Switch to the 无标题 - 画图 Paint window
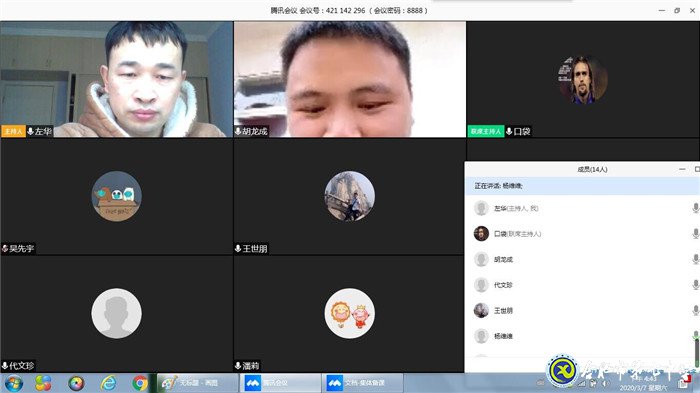The width and height of the screenshot is (700, 393). click(x=198, y=383)
